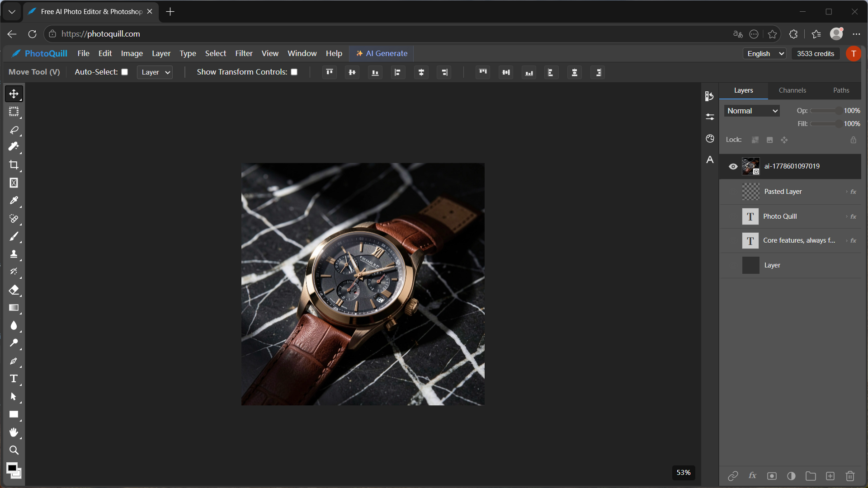Select the Healing Brush tool
Viewport: 868px width, 488px height.
point(14,219)
